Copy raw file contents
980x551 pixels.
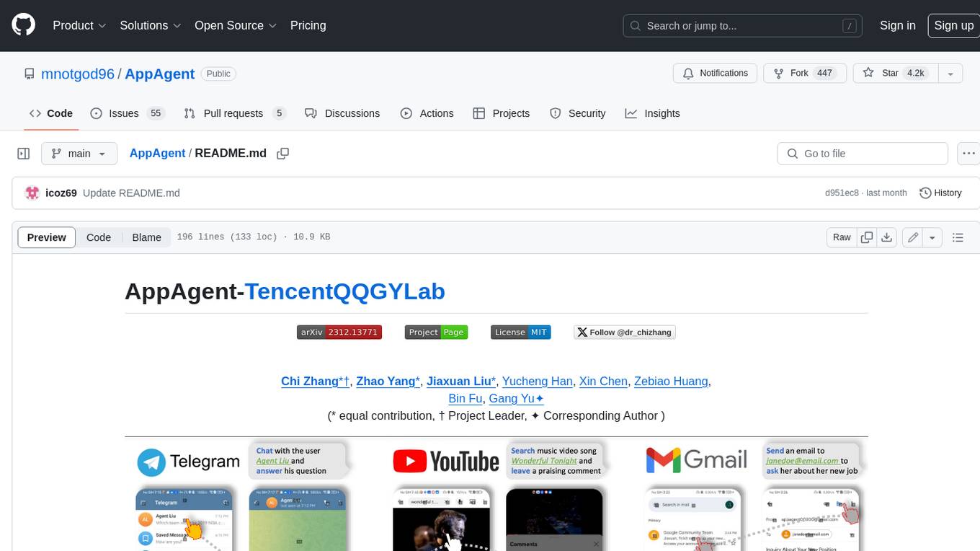coord(868,237)
